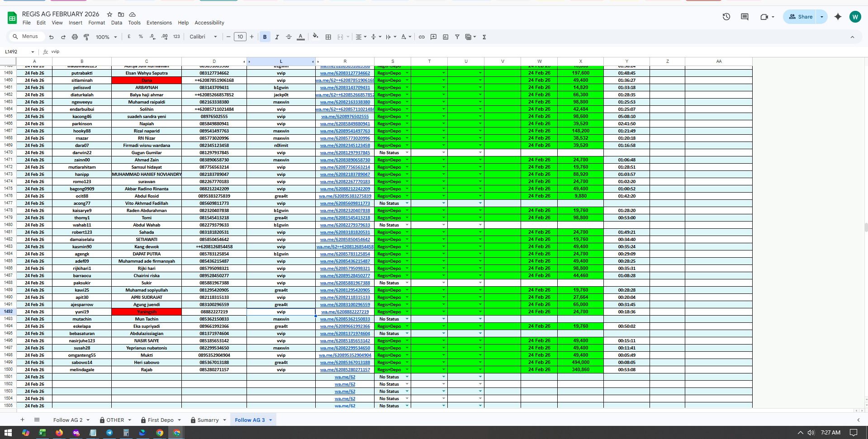Open text rotation dropdown
The width and height of the screenshot is (868, 439).
406,37
